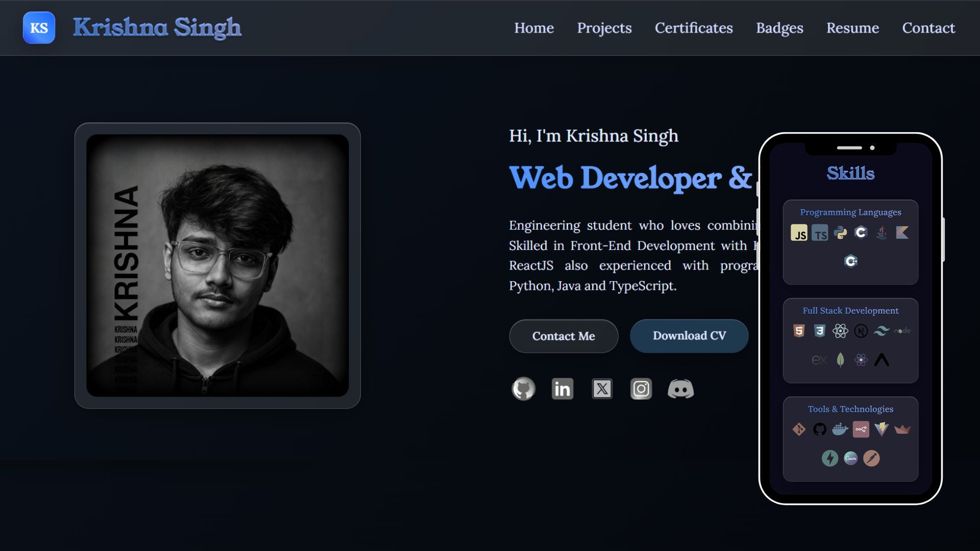The image size is (980, 551).
Task: Click the Node.js skill icon
Action: (x=902, y=331)
